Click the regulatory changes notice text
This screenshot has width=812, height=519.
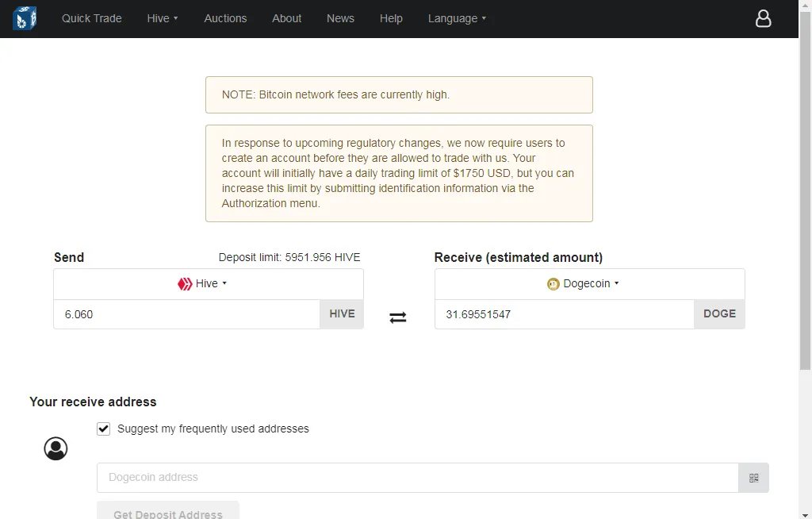pyautogui.click(x=398, y=173)
